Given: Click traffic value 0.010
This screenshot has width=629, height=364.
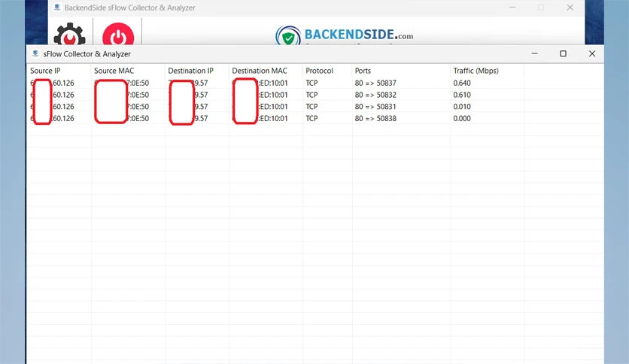Looking at the screenshot, I should coord(462,107).
